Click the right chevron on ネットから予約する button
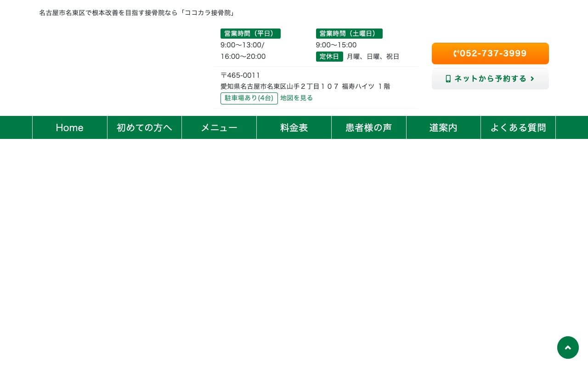Image resolution: width=588 pixels, height=368 pixels. coord(532,79)
